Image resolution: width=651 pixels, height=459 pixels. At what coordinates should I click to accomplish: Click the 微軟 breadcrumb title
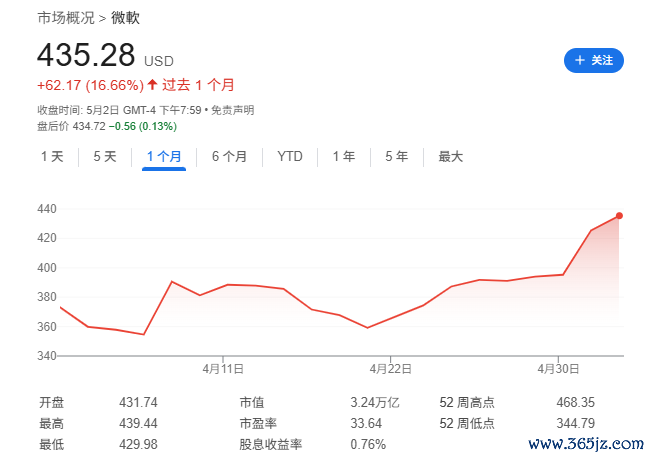pyautogui.click(x=125, y=18)
